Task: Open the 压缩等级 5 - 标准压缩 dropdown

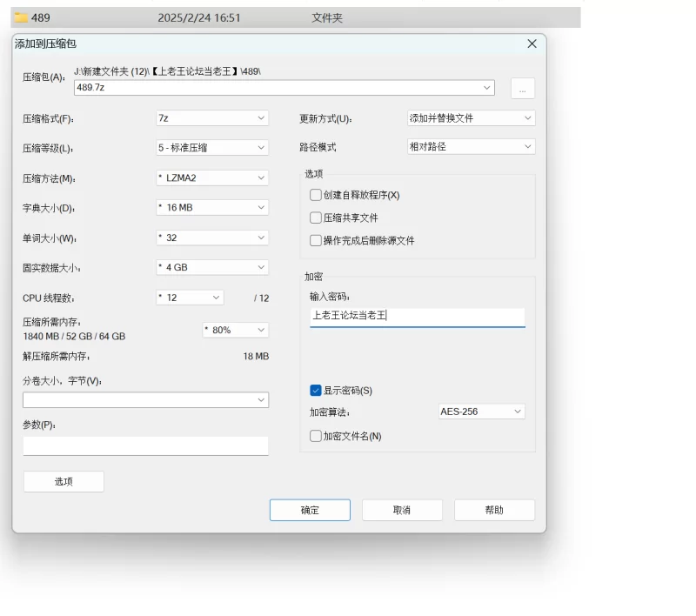Action: tap(212, 148)
